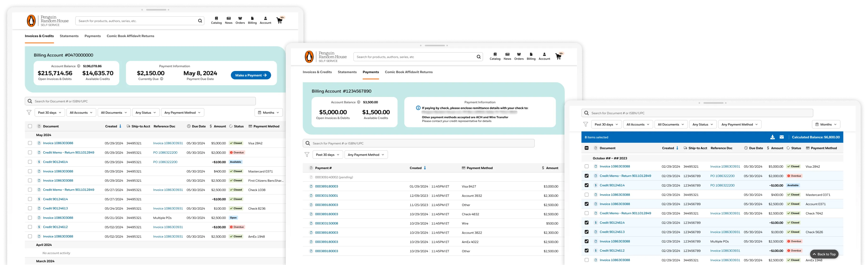Click the Make a Payment button

click(x=251, y=75)
